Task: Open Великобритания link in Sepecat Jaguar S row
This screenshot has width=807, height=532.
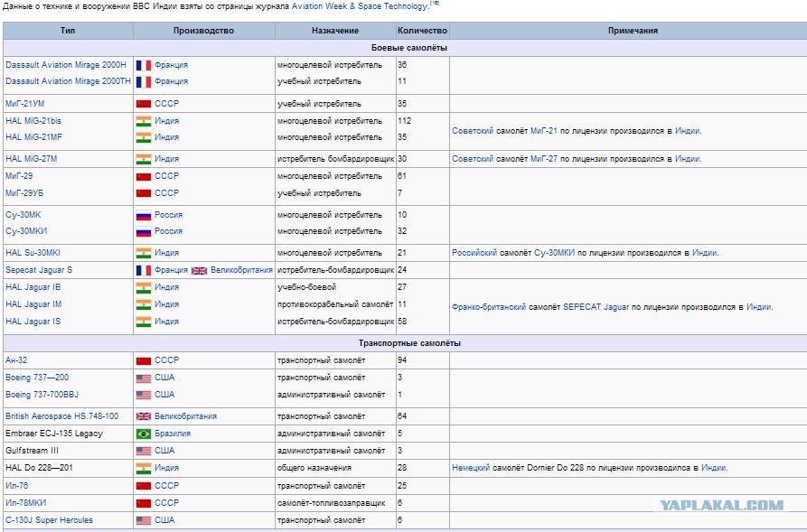Action: (241, 270)
